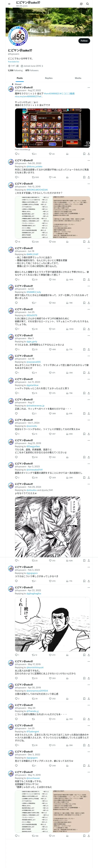The image size is (98, 868).
Task: Switch to the Media tab
Action: 78,78
